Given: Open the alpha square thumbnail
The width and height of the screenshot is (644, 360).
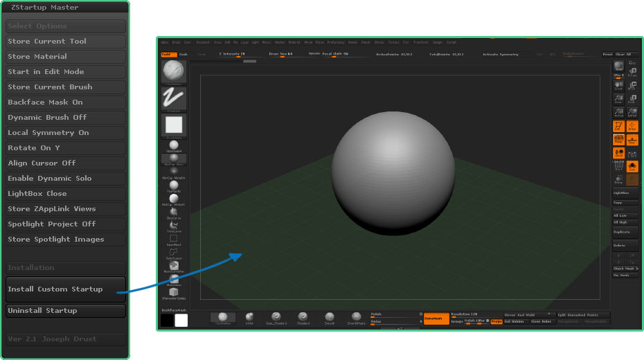Looking at the screenshot, I should pos(173,126).
